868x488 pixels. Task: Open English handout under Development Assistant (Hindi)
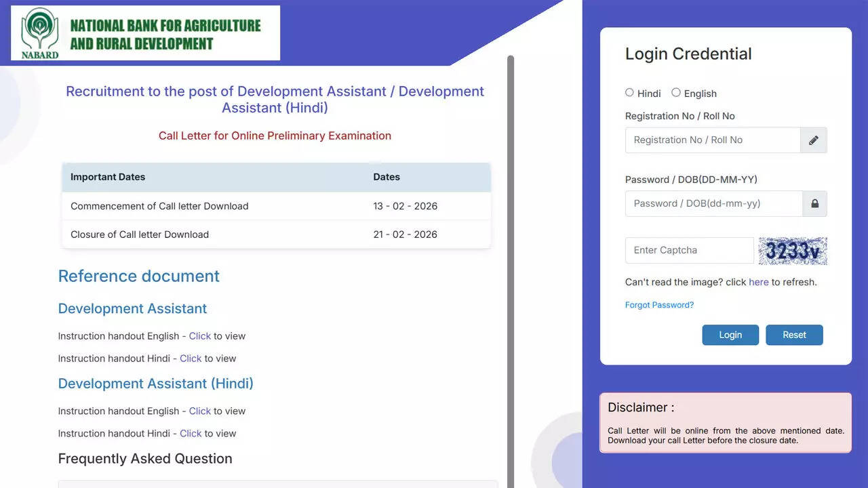point(199,411)
